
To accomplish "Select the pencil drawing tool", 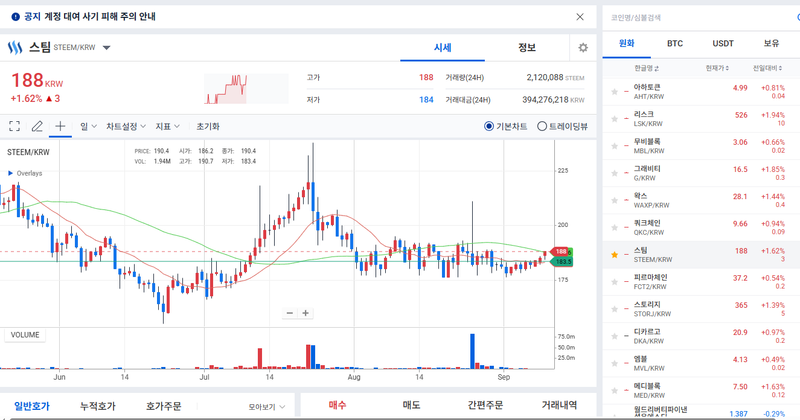I will click(x=37, y=126).
